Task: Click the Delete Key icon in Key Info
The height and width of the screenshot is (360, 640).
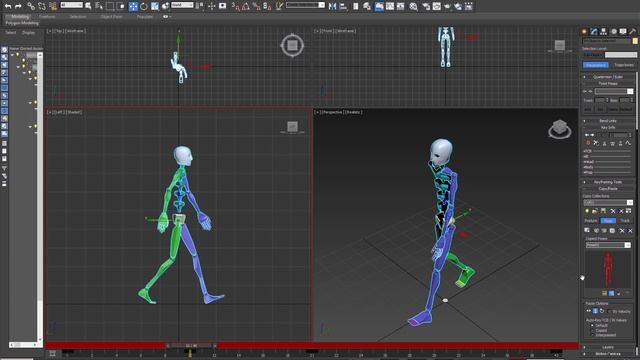Action: point(596,143)
